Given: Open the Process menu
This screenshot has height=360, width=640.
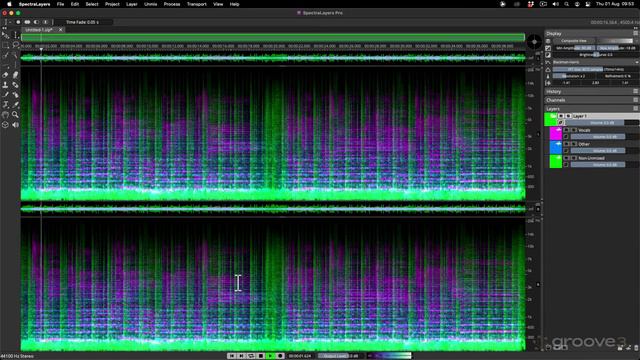Looking at the screenshot, I should point(172,4).
